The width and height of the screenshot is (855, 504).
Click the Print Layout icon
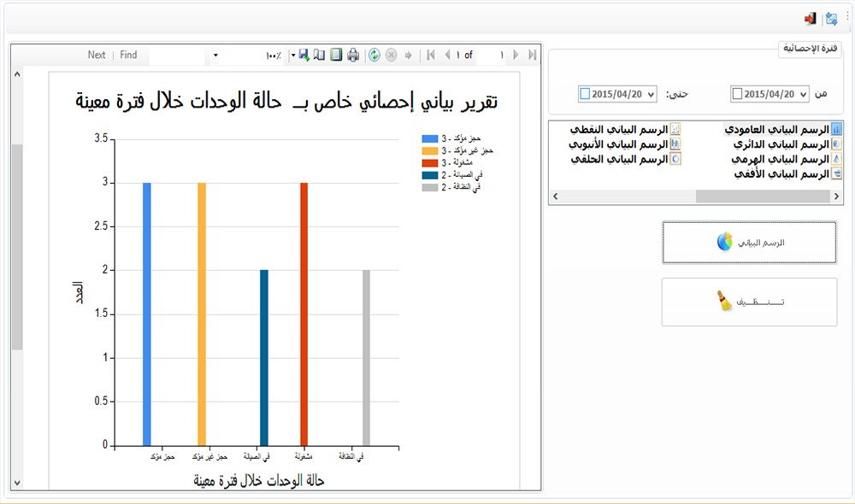(335, 54)
